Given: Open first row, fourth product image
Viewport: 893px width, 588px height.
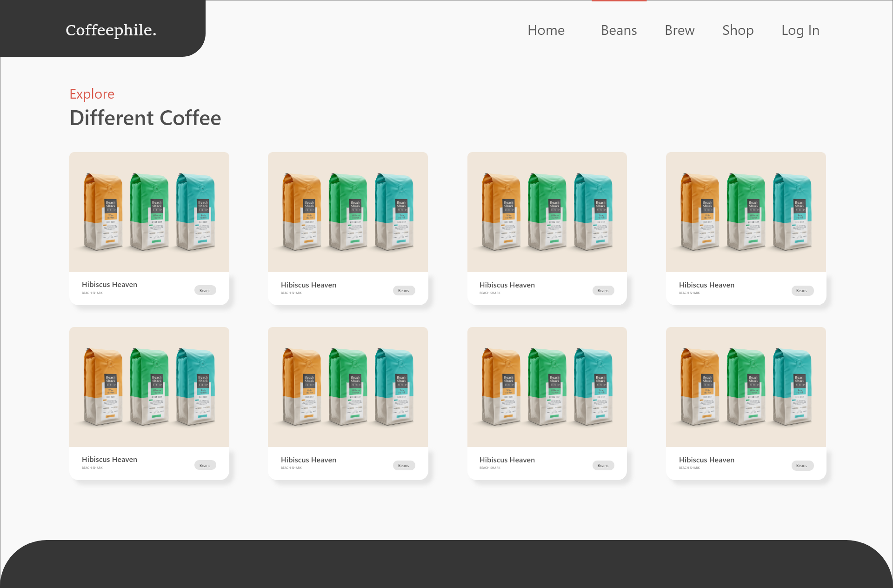Looking at the screenshot, I should (746, 212).
